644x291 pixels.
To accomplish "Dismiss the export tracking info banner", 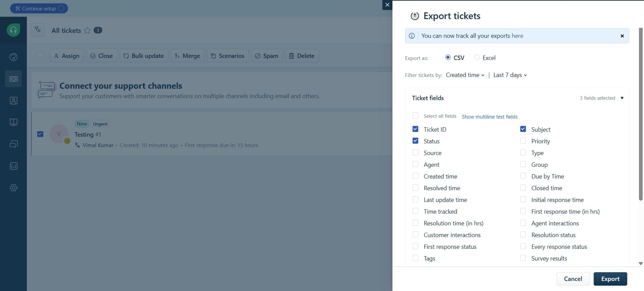I will pyautogui.click(x=622, y=36).
